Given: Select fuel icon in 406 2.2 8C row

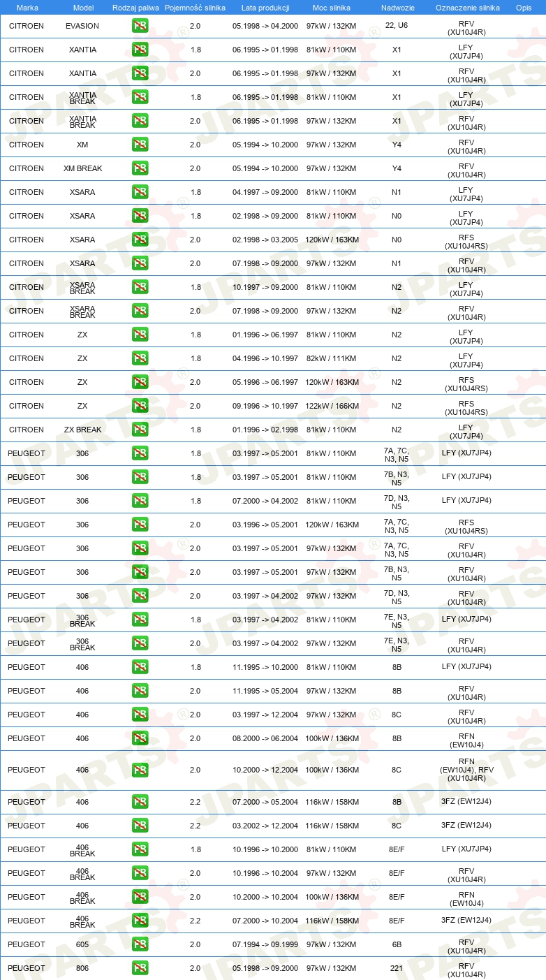Looking at the screenshot, I should click(140, 826).
